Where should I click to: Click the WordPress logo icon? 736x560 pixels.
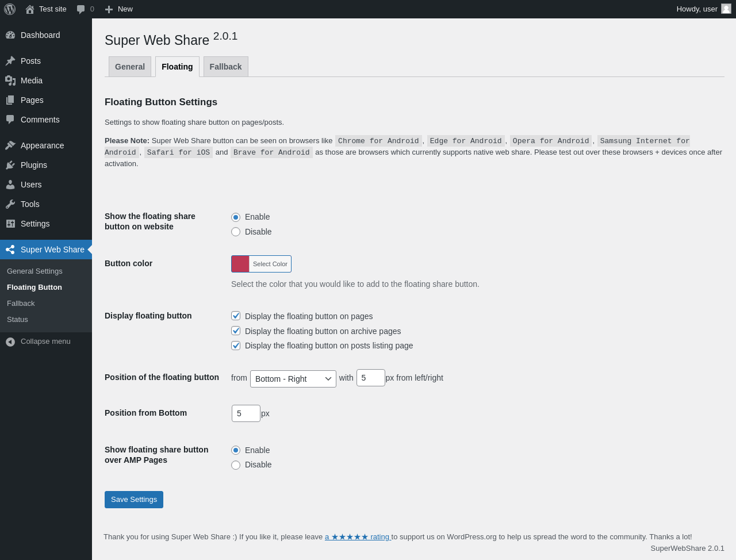10,9
